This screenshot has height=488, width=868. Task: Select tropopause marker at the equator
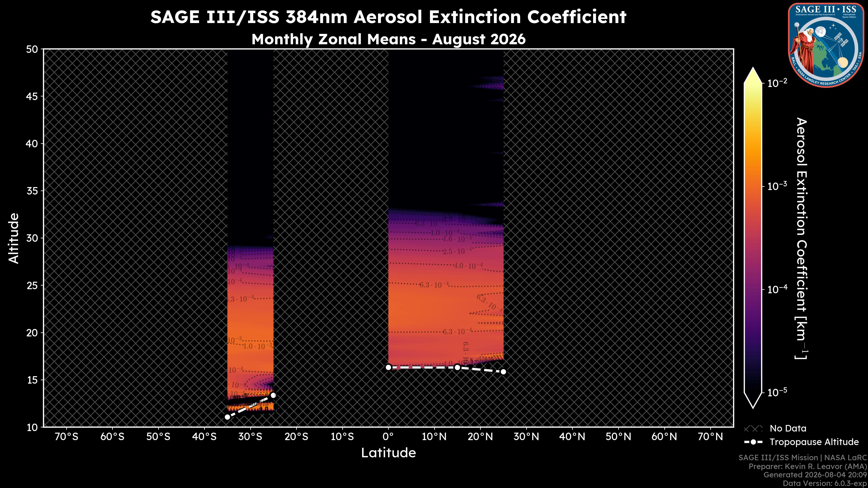click(x=388, y=367)
